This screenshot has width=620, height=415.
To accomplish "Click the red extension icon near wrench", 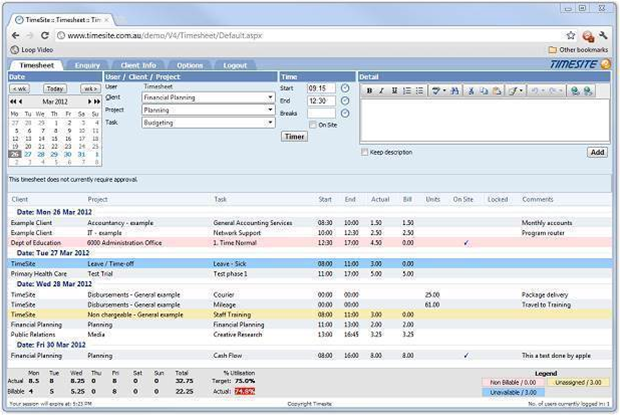I will 588,36.
